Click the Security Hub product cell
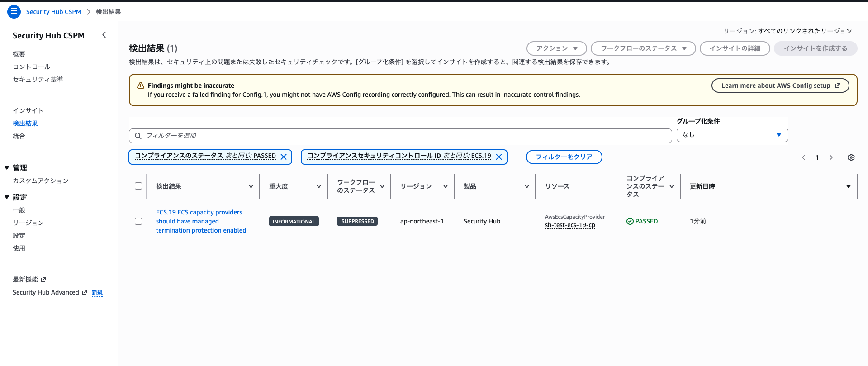868x366 pixels. pyautogui.click(x=482, y=221)
